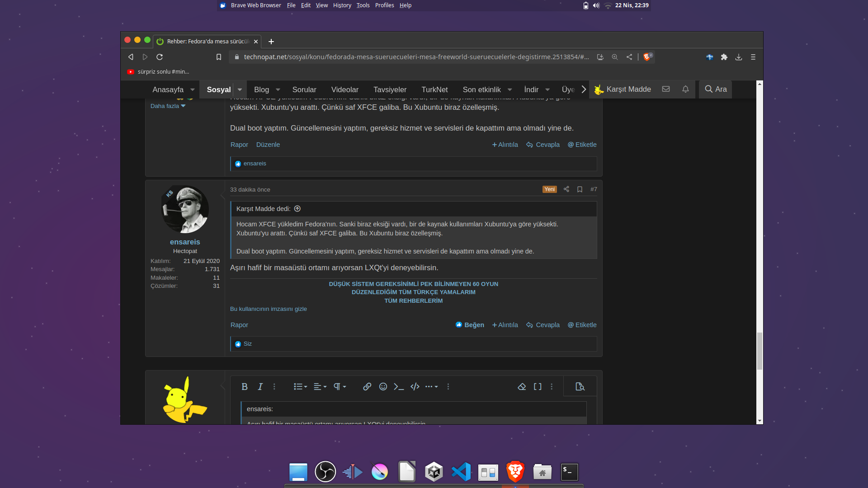This screenshot has width=868, height=488.
Task: Apply italic formatting in the editor
Action: click(260, 387)
